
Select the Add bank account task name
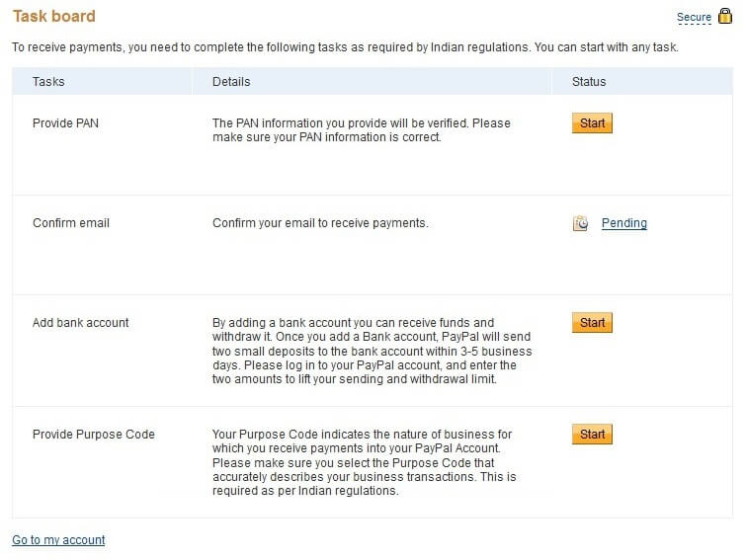[x=80, y=323]
